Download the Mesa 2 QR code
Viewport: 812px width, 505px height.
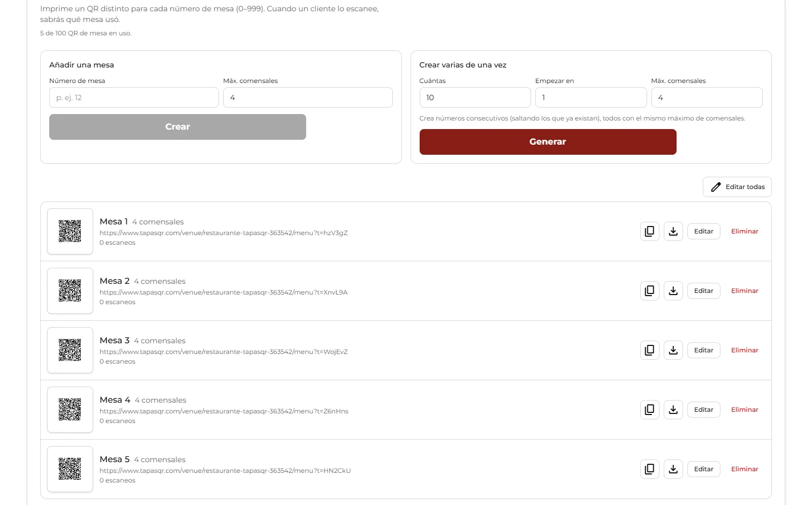(673, 291)
